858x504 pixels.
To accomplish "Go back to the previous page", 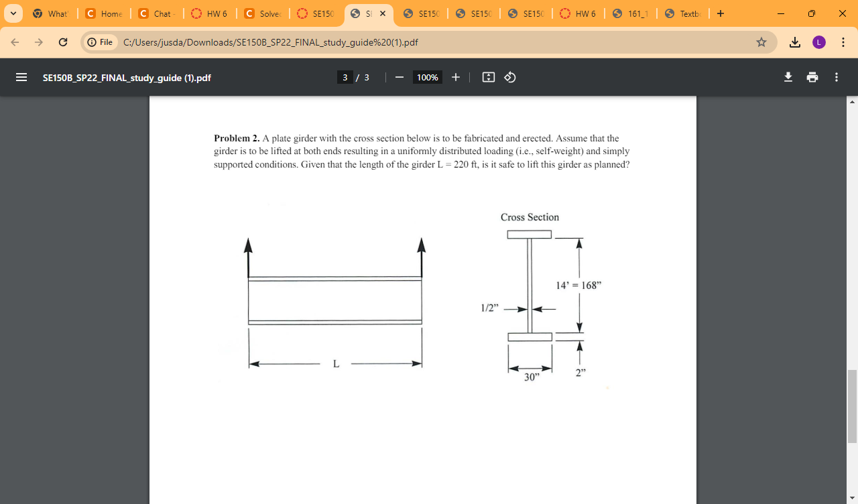I will click(15, 42).
